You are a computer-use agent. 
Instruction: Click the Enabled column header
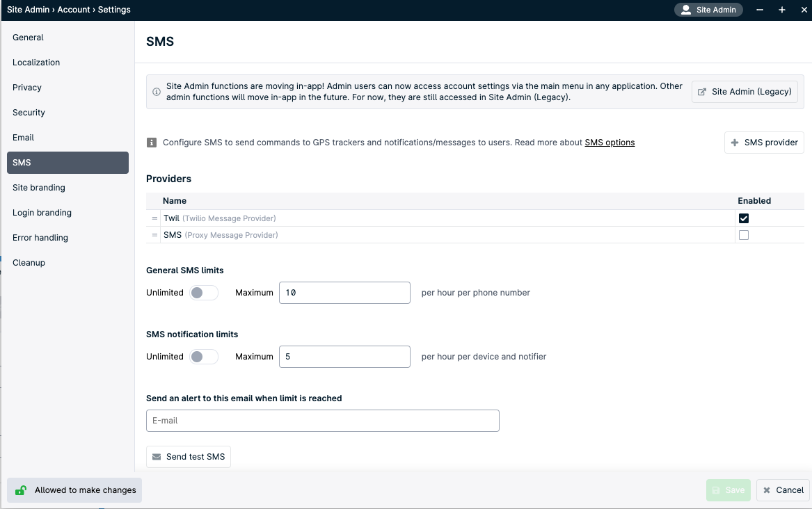[x=754, y=201]
